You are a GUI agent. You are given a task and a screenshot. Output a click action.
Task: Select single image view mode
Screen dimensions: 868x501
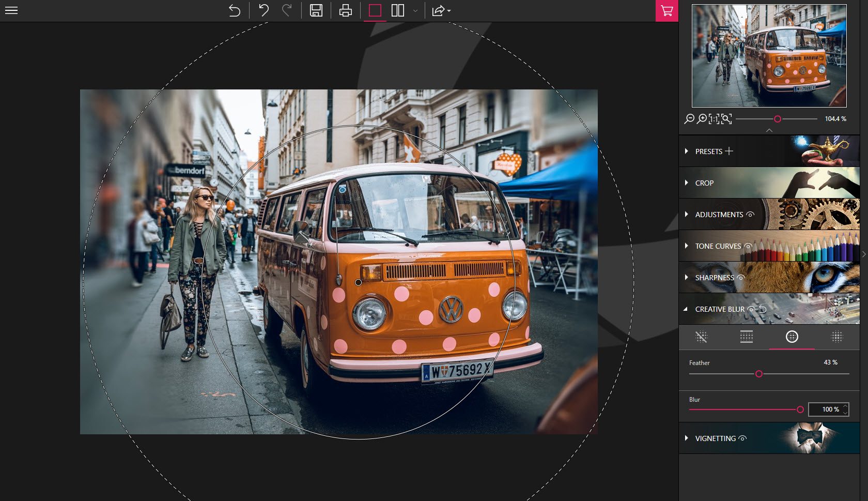pyautogui.click(x=375, y=10)
